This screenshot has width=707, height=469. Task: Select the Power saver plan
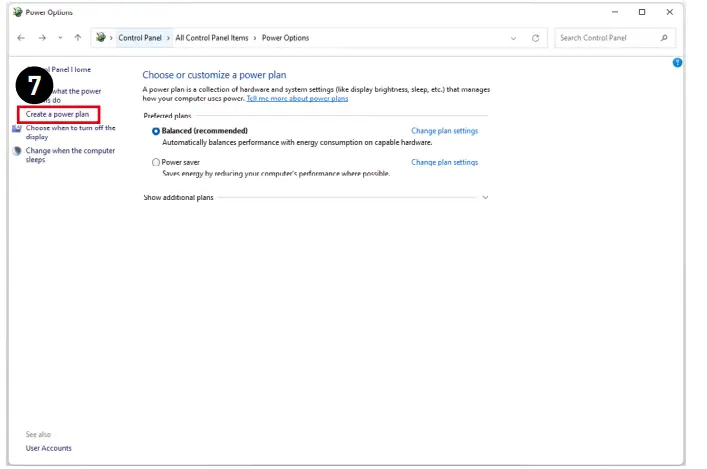pyautogui.click(x=156, y=161)
